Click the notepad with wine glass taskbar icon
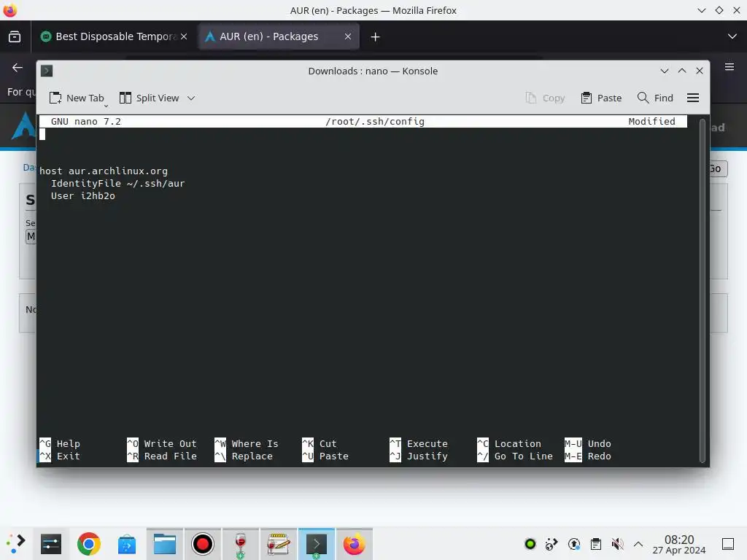The width and height of the screenshot is (747, 560). pos(278,544)
